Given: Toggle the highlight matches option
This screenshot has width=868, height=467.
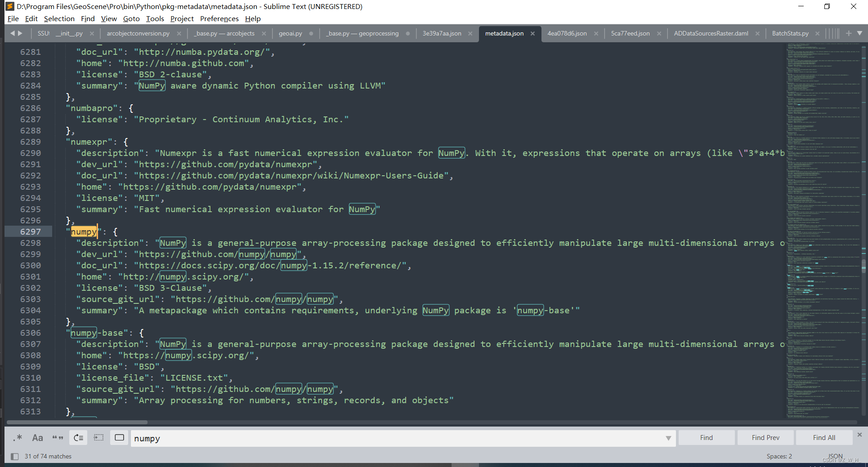Looking at the screenshot, I should click(119, 437).
